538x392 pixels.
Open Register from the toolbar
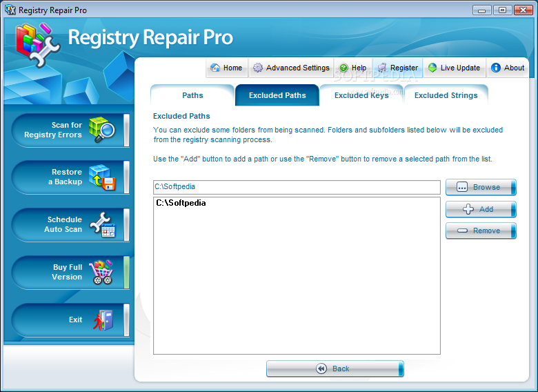pos(398,68)
